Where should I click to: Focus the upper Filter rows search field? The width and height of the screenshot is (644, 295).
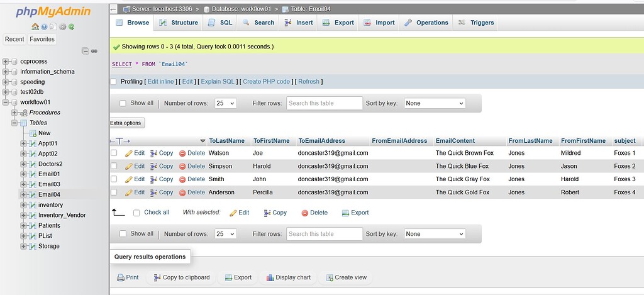pos(325,103)
